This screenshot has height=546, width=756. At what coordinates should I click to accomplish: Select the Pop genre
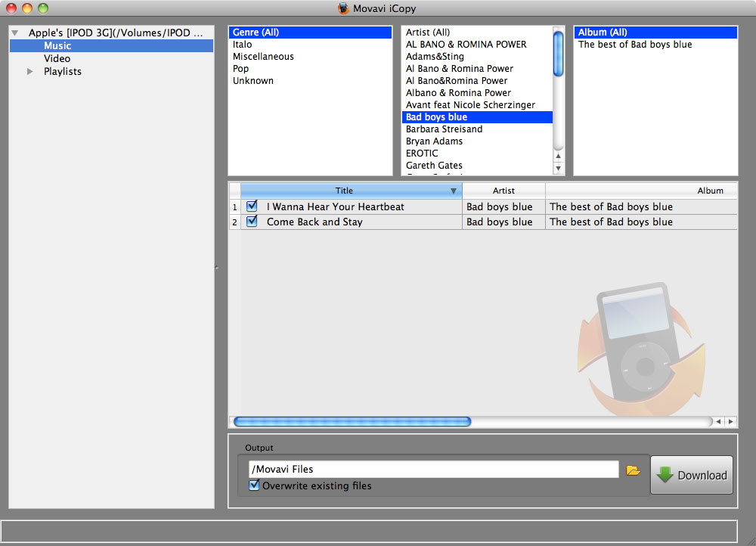point(310,69)
